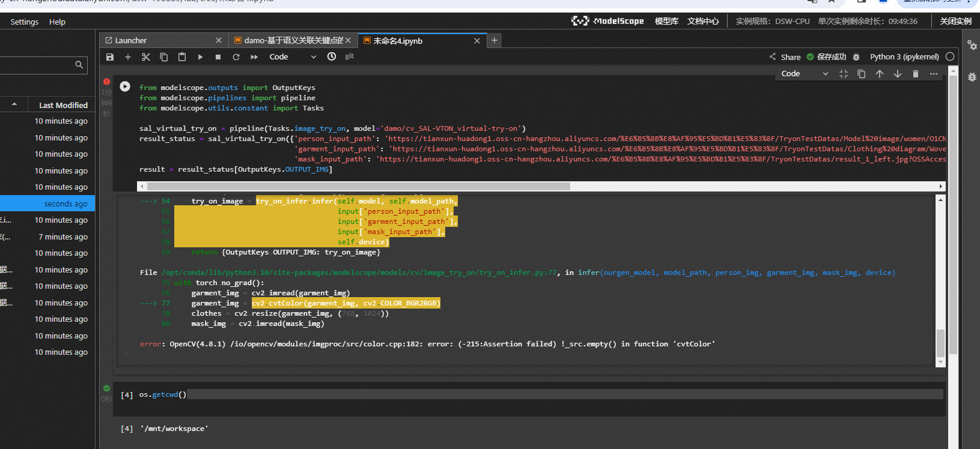Click the Share button
Viewport: 980px width, 449px height.
pos(785,57)
